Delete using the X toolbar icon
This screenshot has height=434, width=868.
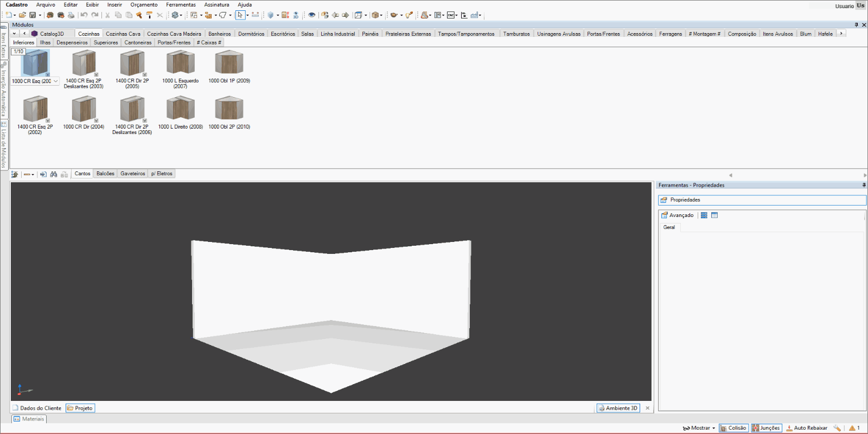pos(159,15)
